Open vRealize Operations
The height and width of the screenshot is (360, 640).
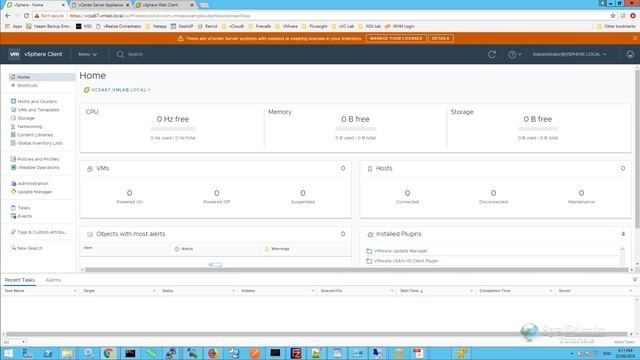coord(38,167)
